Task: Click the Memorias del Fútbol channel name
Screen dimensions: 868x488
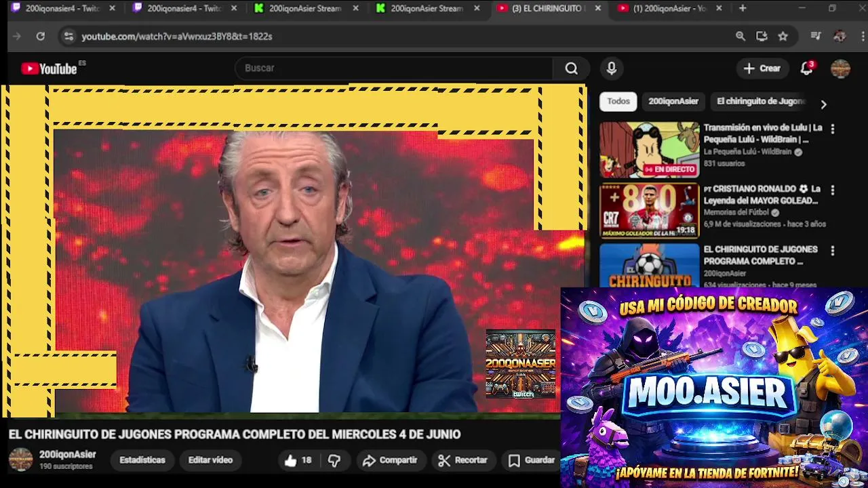Action: 736,213
